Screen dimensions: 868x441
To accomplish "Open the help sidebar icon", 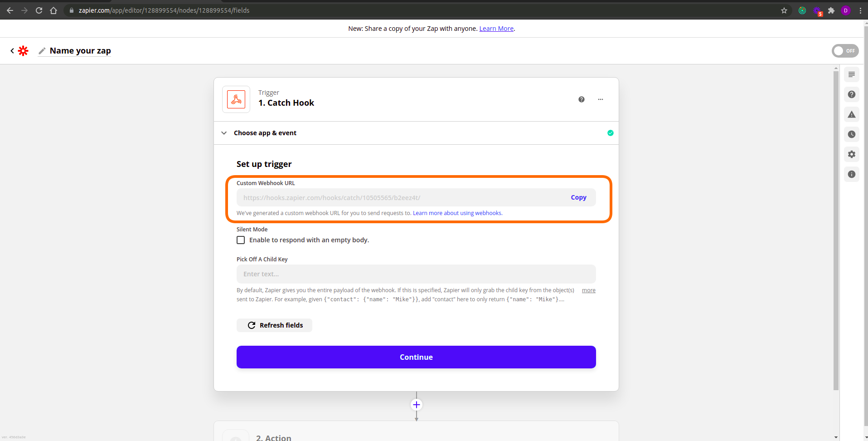I will pos(852,94).
